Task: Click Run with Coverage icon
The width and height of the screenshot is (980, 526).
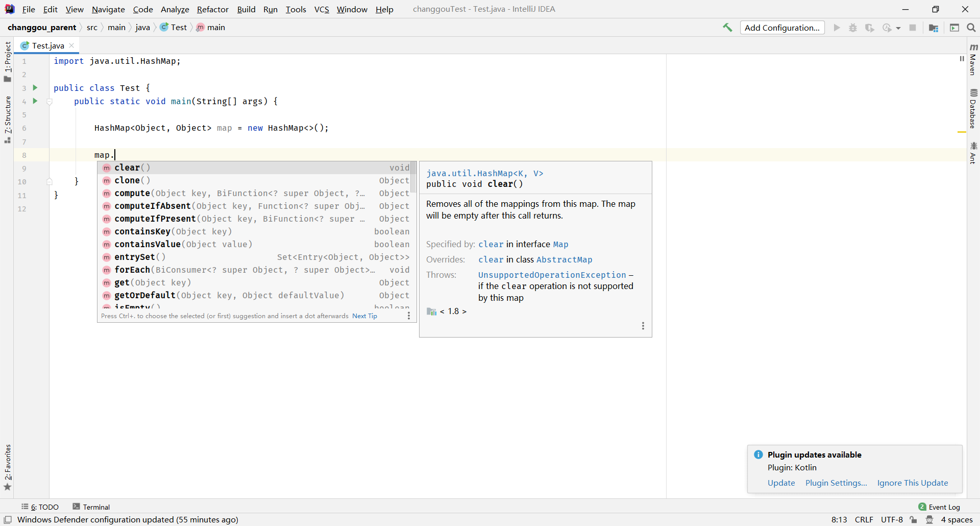Action: [870, 28]
